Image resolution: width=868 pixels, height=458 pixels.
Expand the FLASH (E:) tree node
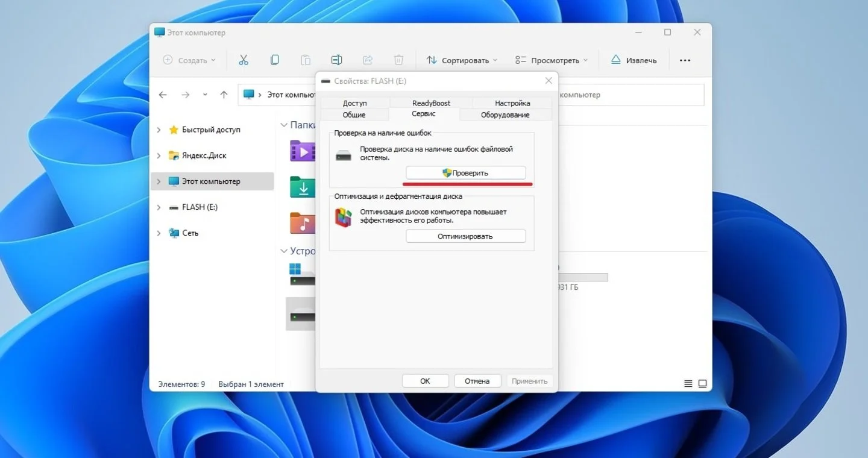click(x=159, y=207)
